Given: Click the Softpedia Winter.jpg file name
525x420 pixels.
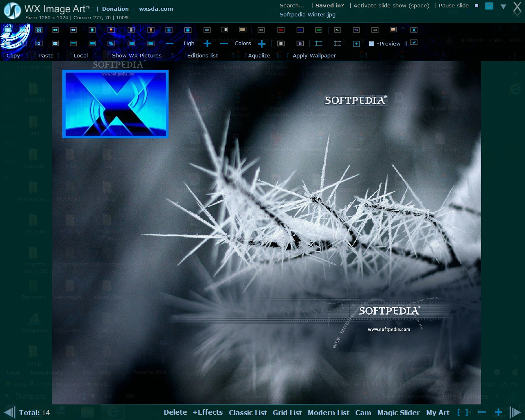Looking at the screenshot, I should [308, 14].
